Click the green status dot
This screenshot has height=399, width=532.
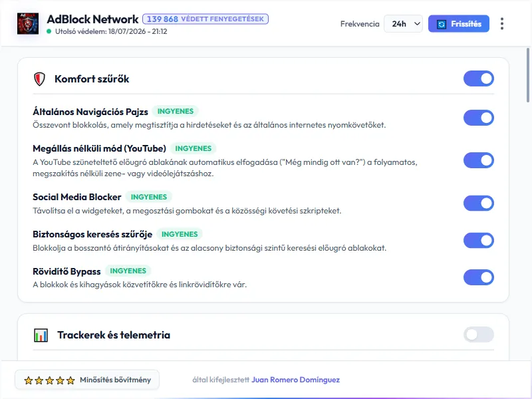tap(49, 31)
